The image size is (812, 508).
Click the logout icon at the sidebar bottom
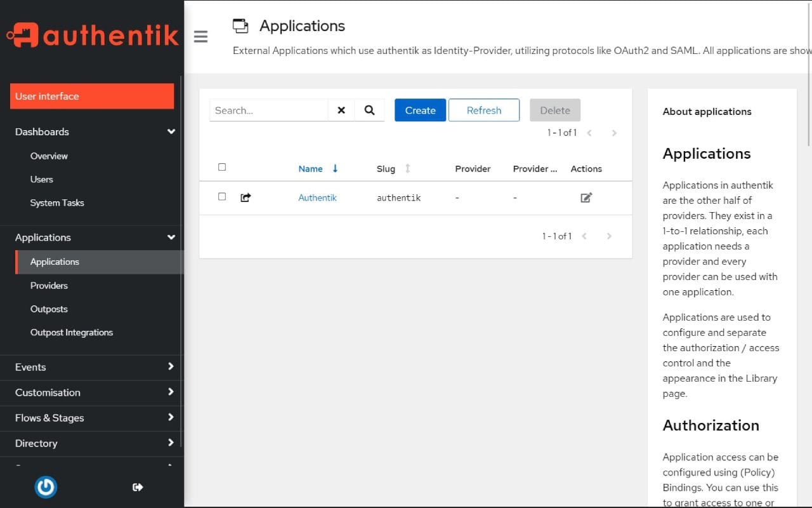click(138, 487)
